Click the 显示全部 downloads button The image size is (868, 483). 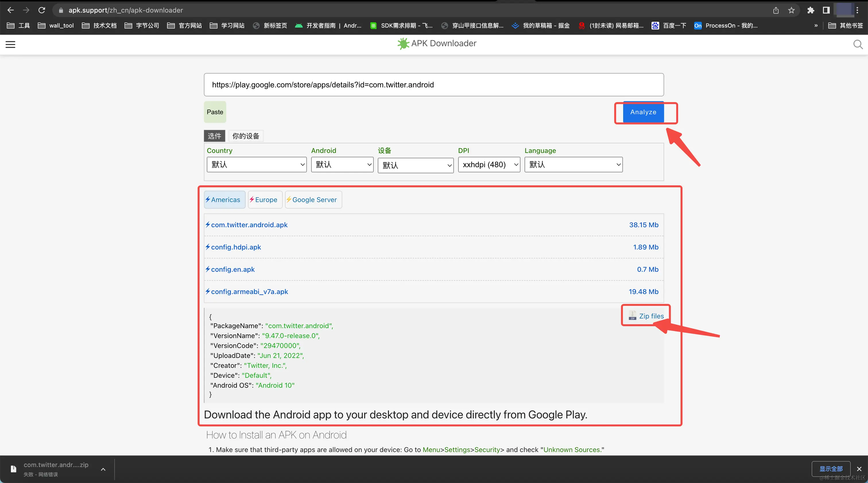coord(831,469)
